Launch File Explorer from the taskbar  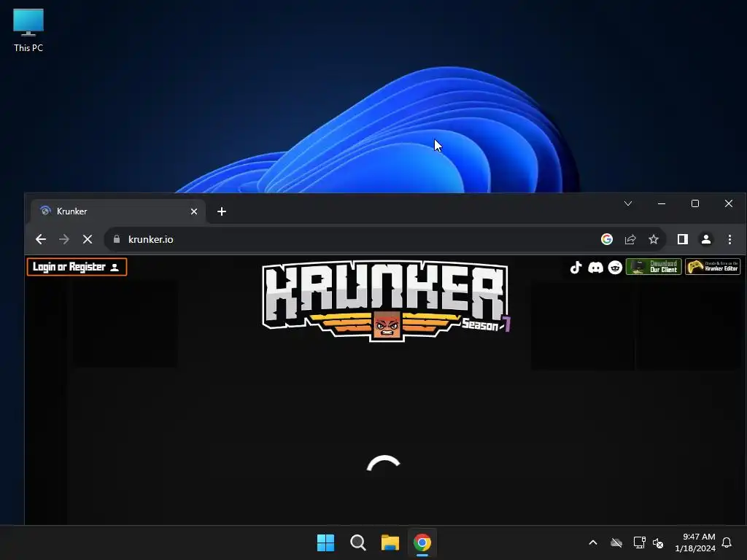pos(390,542)
